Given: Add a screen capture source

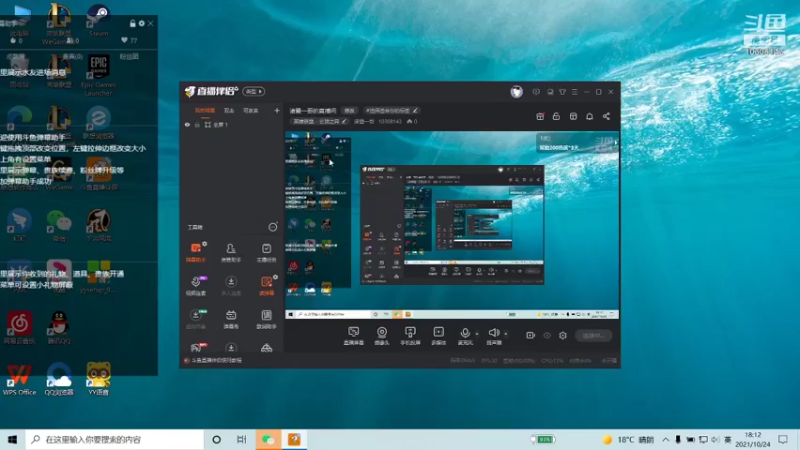Looking at the screenshot, I should [x=353, y=336].
